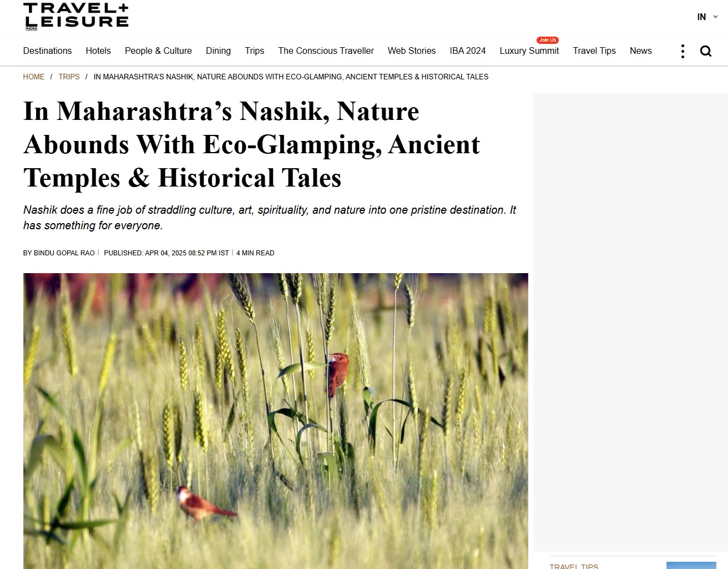
Task: Go to People & Culture
Action: 158,51
